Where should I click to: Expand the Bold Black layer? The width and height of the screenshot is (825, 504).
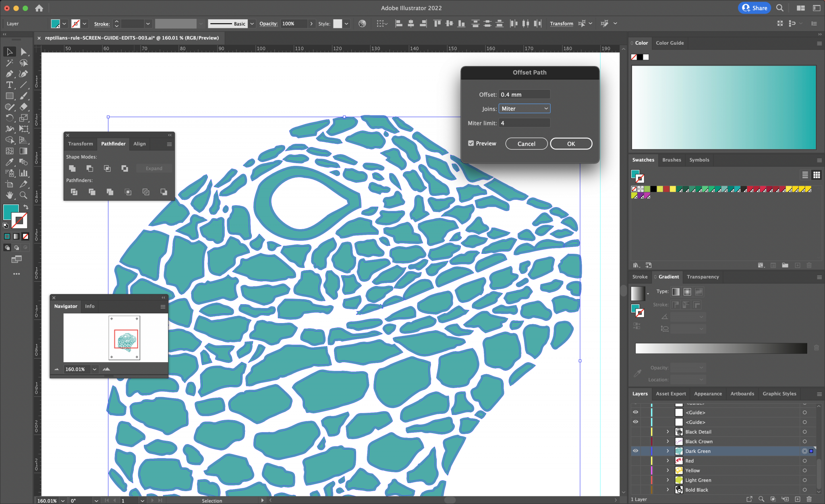[667, 489]
